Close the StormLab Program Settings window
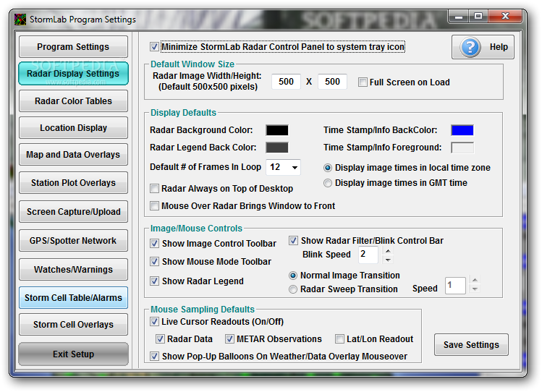Viewport: 542px width, 392px height. tap(505, 16)
